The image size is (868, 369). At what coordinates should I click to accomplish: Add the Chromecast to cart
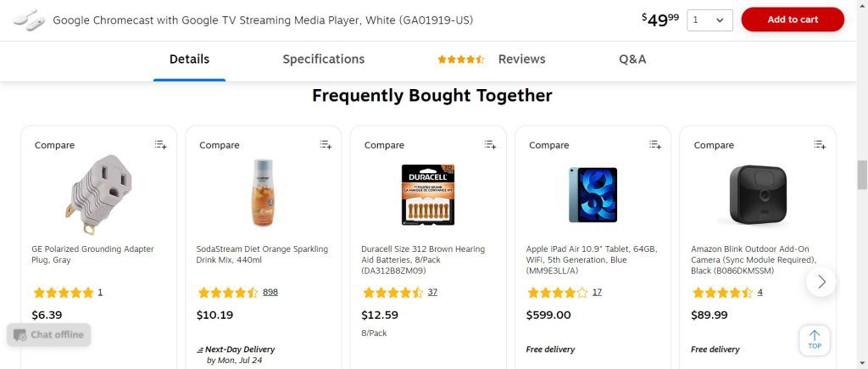792,20
